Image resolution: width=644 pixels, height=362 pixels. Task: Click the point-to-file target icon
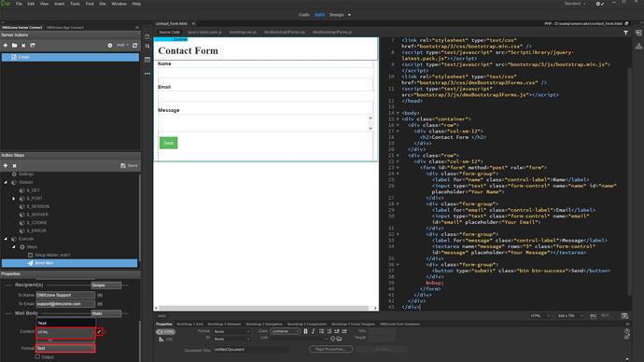(332, 339)
